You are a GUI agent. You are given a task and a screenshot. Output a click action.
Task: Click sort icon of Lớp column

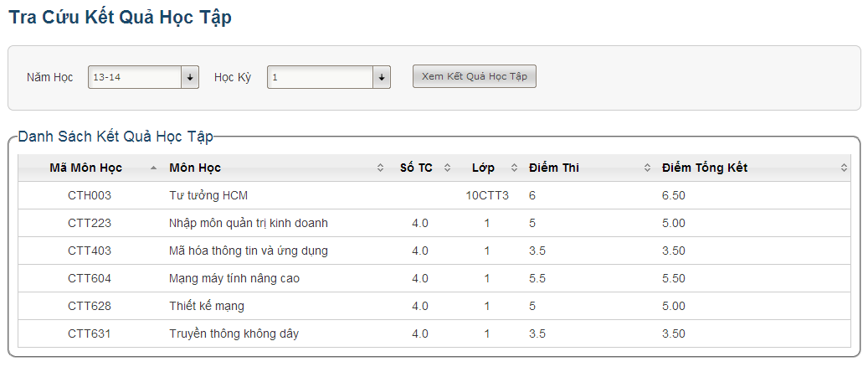pos(514,168)
